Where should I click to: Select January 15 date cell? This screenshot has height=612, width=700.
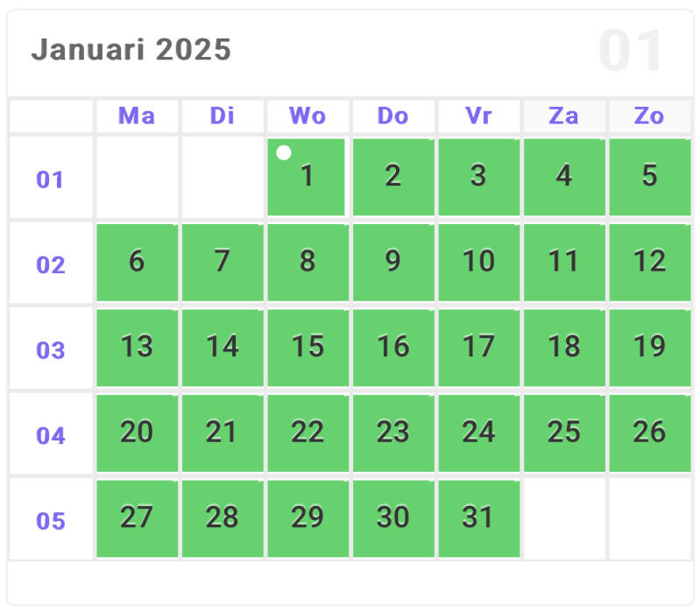[x=308, y=347]
